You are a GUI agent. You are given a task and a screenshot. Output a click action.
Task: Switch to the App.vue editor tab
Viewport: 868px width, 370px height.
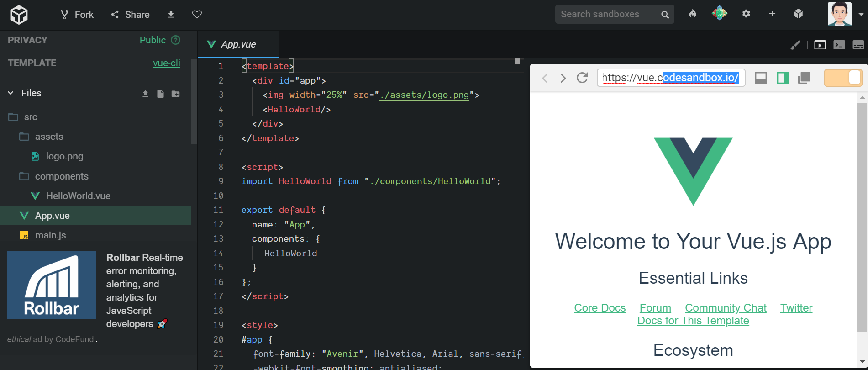pos(238,44)
